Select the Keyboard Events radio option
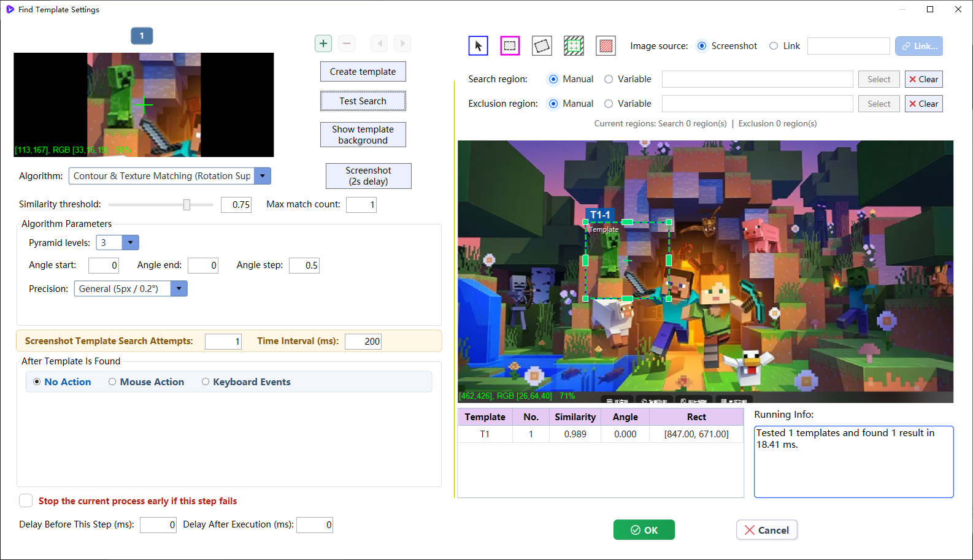 (x=246, y=382)
